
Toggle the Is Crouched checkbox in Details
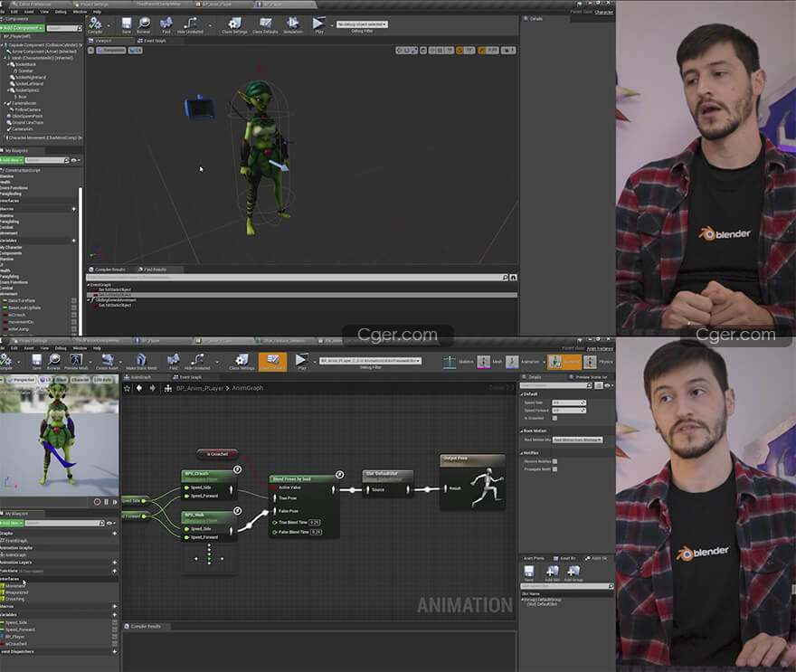click(554, 418)
